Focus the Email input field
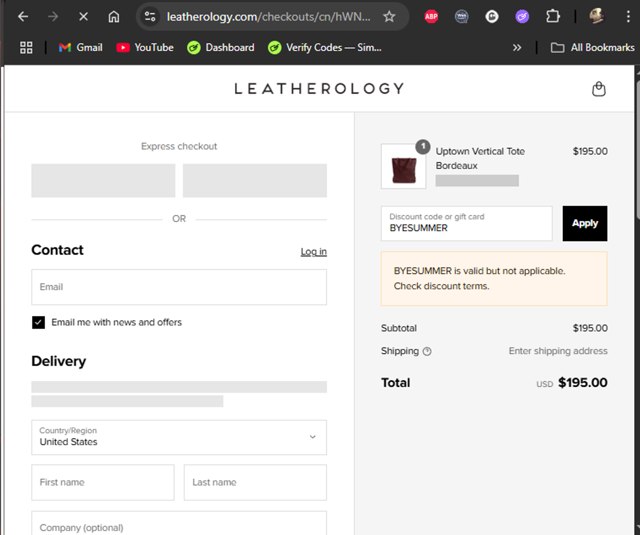The width and height of the screenshot is (640, 535). tap(179, 287)
